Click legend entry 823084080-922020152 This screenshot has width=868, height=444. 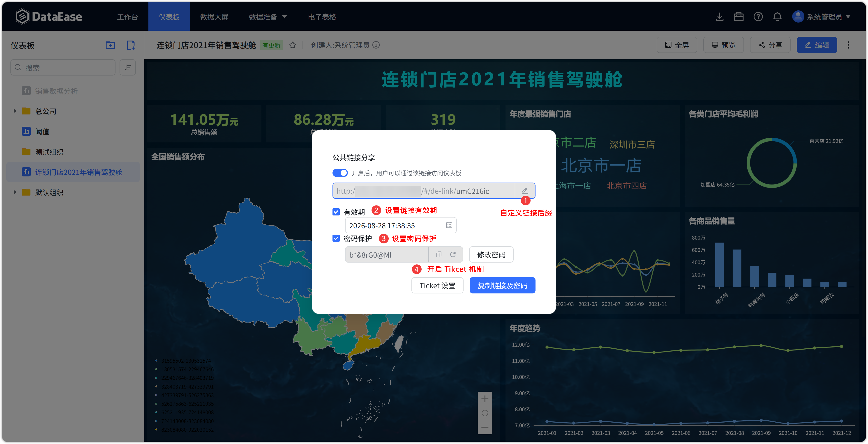187,430
